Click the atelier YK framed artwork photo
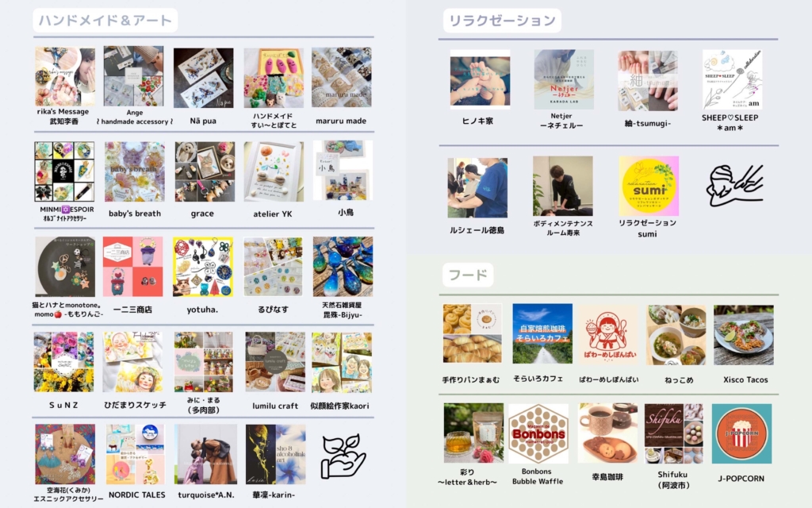The height and width of the screenshot is (508, 812). [x=274, y=171]
